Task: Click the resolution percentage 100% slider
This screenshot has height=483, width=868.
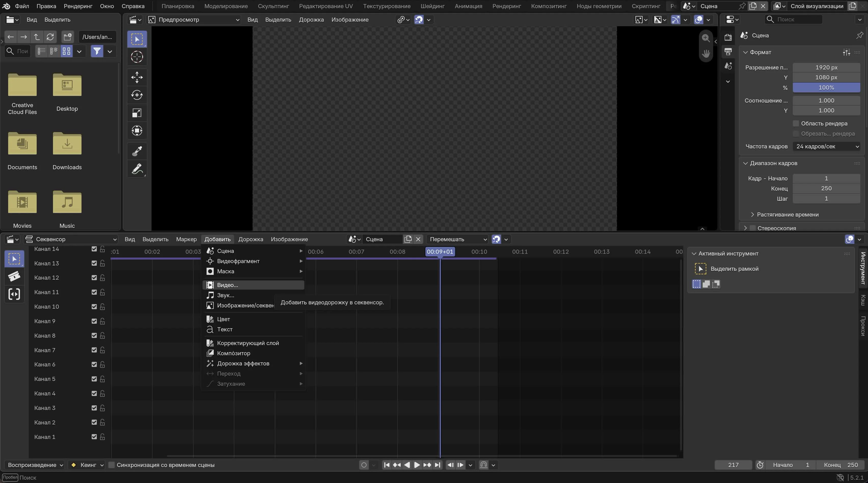Action: pyautogui.click(x=826, y=88)
